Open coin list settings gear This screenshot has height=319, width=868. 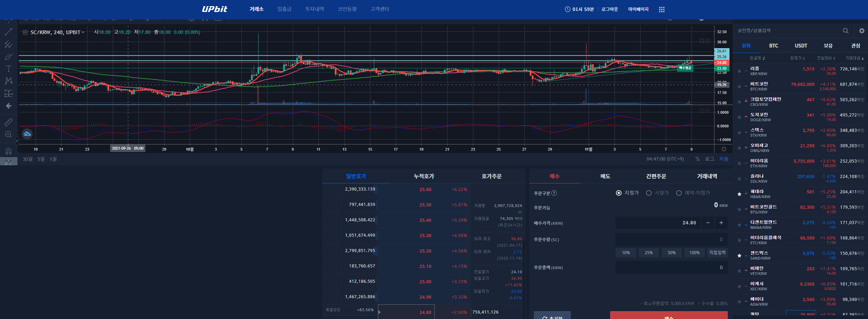coord(862,31)
